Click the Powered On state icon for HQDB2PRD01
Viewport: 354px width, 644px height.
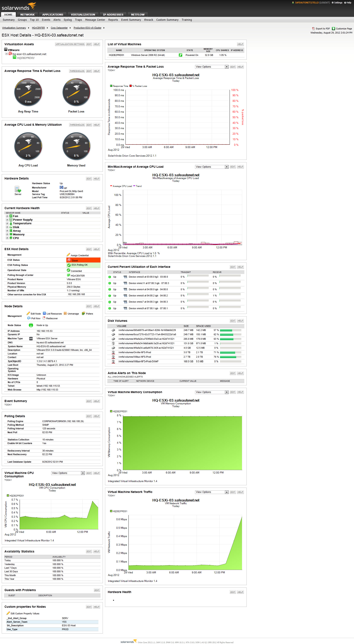pyautogui.click(x=181, y=55)
